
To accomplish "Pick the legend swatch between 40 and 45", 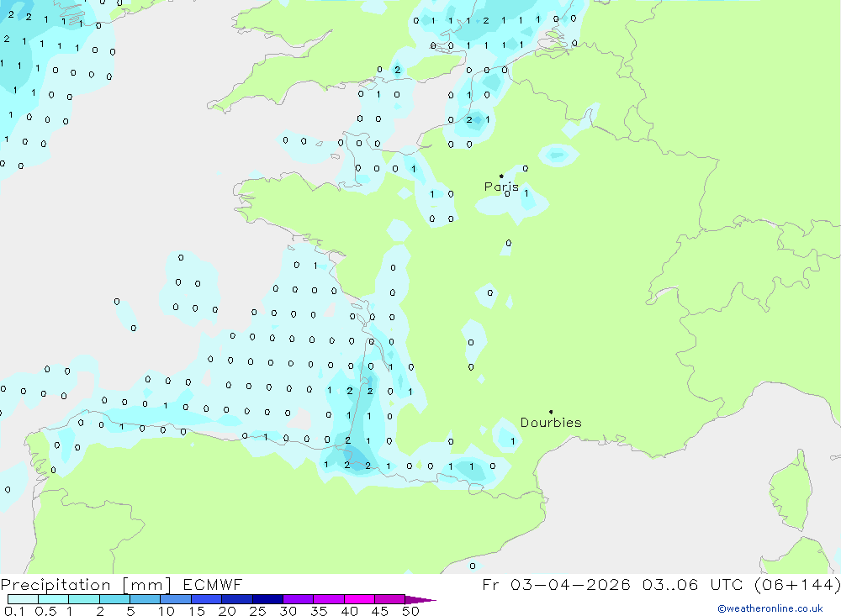I will 359,599.
